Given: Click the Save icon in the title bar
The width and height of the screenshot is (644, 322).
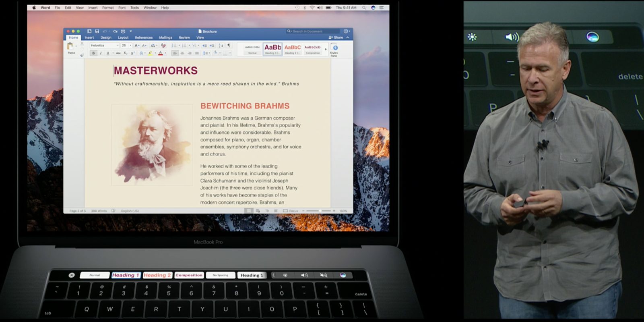Looking at the screenshot, I should click(x=97, y=31).
